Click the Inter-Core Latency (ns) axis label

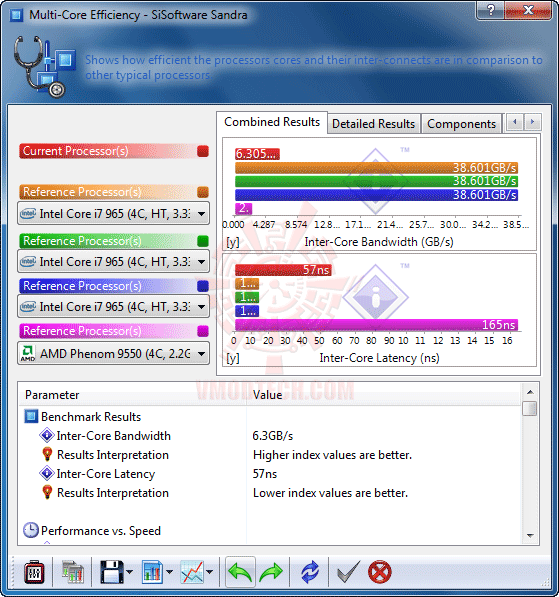379,358
